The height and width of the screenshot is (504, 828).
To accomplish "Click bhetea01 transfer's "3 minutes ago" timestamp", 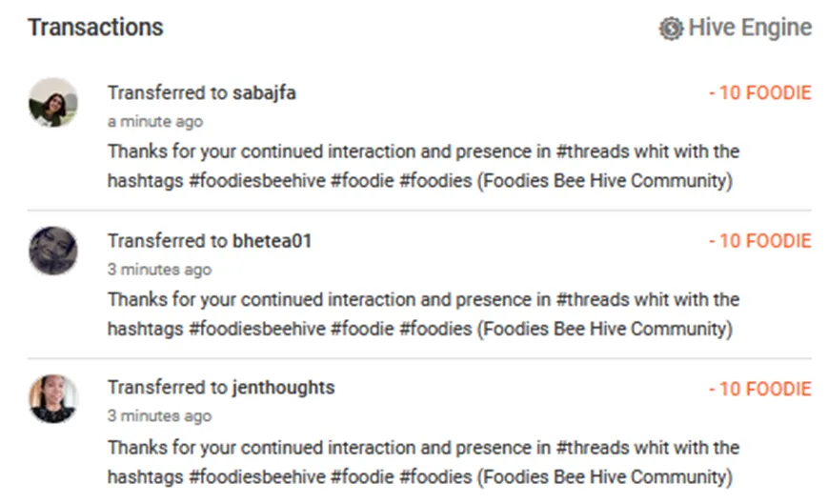I will click(x=159, y=270).
